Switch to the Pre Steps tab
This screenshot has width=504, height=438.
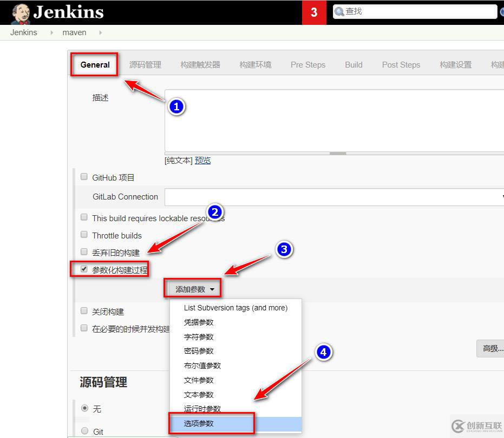308,64
